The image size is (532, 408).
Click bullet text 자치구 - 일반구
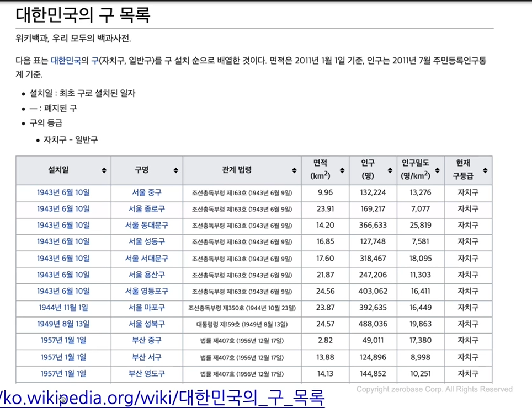click(x=71, y=139)
